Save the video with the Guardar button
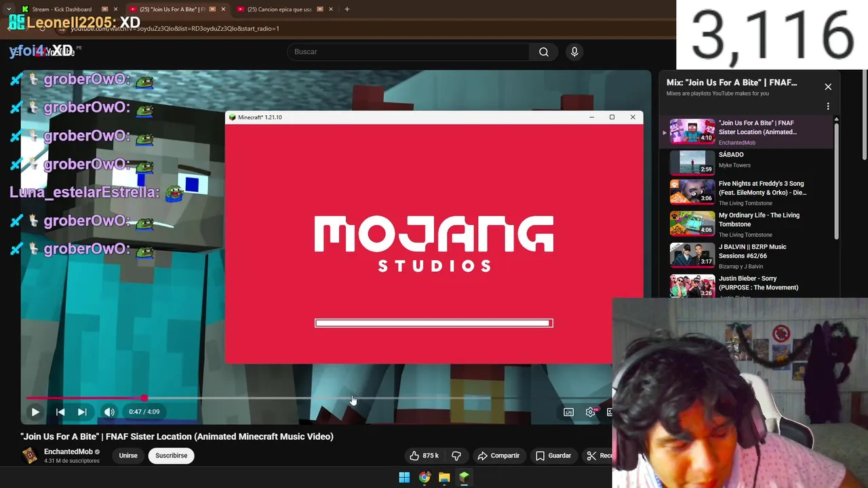Image resolution: width=868 pixels, height=488 pixels. coord(553,455)
